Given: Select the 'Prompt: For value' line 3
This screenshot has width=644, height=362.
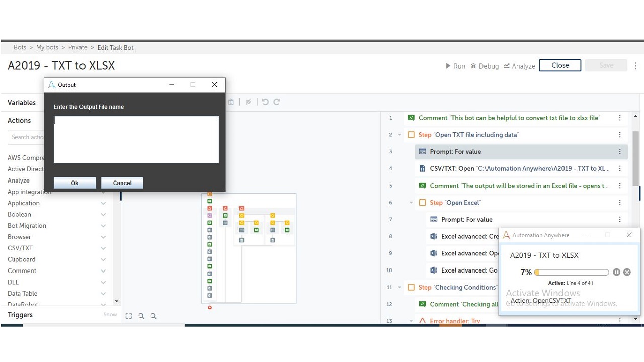Looking at the screenshot, I should click(x=521, y=152).
